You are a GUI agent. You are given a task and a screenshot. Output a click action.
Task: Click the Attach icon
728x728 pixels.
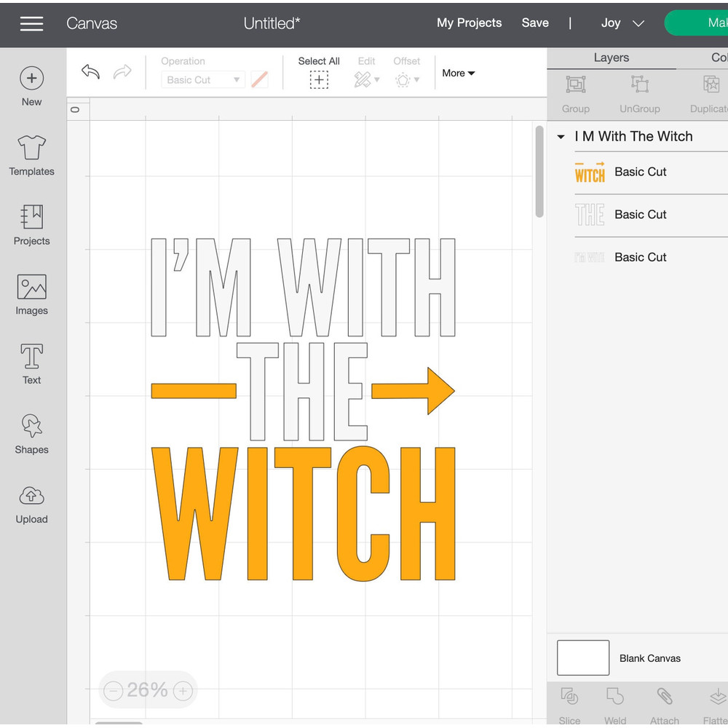pos(664,701)
